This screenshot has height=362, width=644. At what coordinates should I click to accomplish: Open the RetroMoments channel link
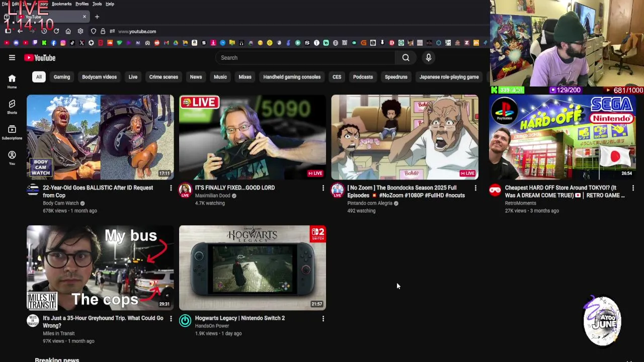point(520,203)
